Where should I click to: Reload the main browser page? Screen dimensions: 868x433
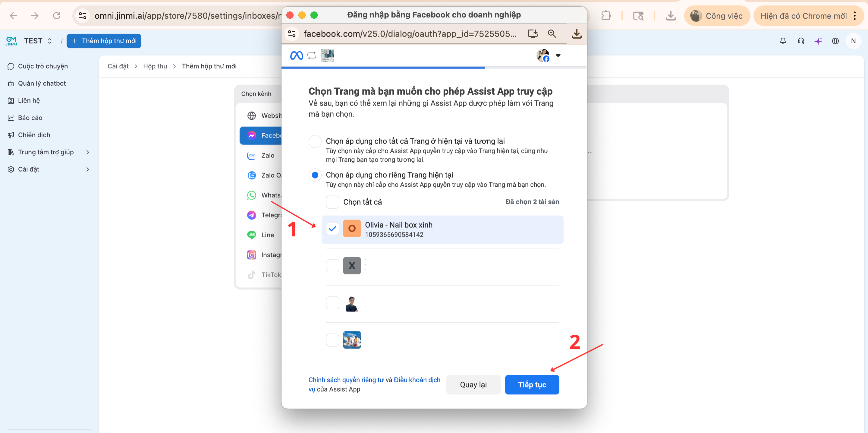pyautogui.click(x=57, y=15)
